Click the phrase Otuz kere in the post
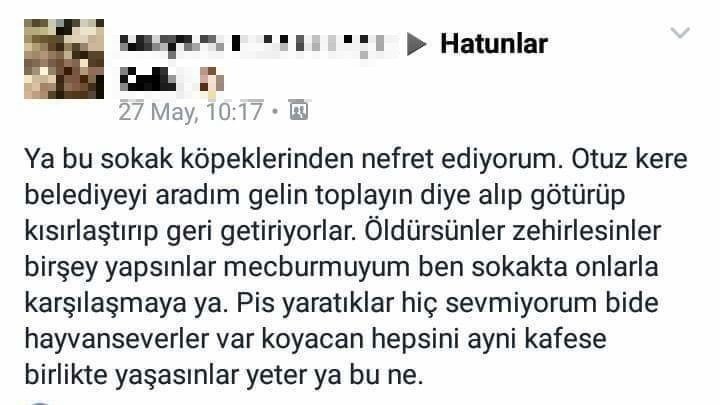720x405 pixels. pos(629,159)
